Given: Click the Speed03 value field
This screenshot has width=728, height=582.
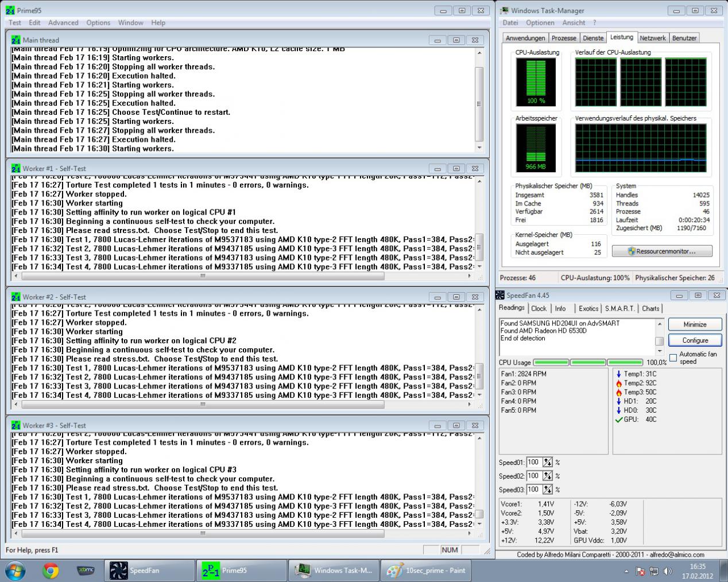Looking at the screenshot, I should click(534, 490).
